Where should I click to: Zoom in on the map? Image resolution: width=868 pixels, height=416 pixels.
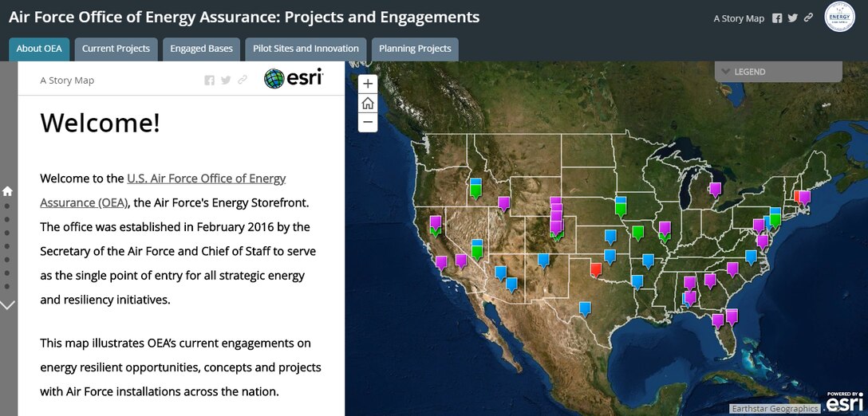click(368, 84)
